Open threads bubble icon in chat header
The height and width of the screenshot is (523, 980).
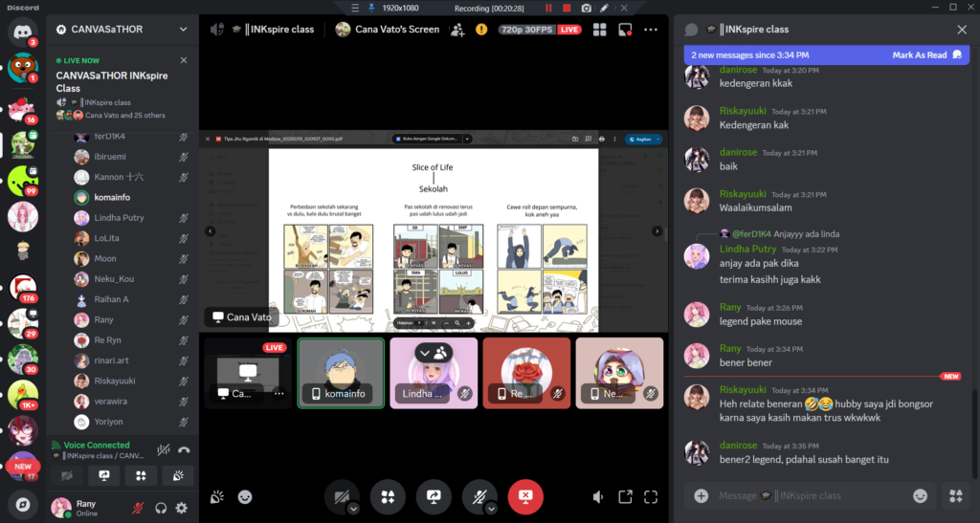point(691,30)
